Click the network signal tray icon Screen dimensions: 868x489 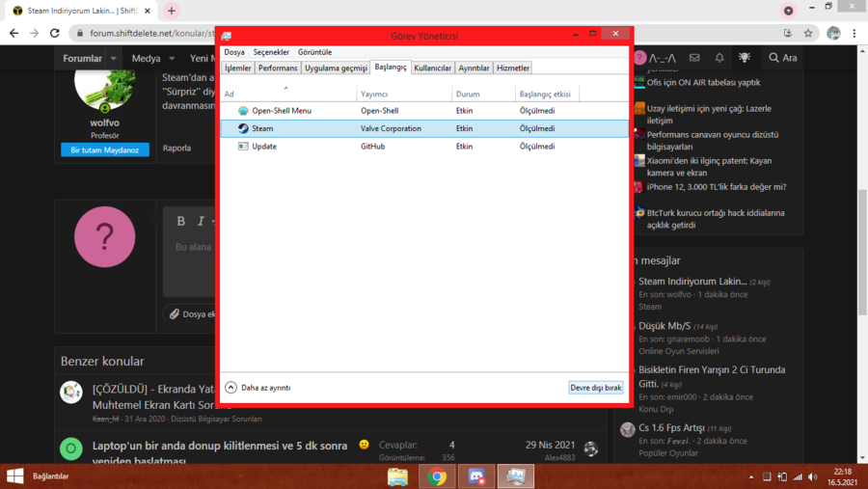tap(798, 476)
